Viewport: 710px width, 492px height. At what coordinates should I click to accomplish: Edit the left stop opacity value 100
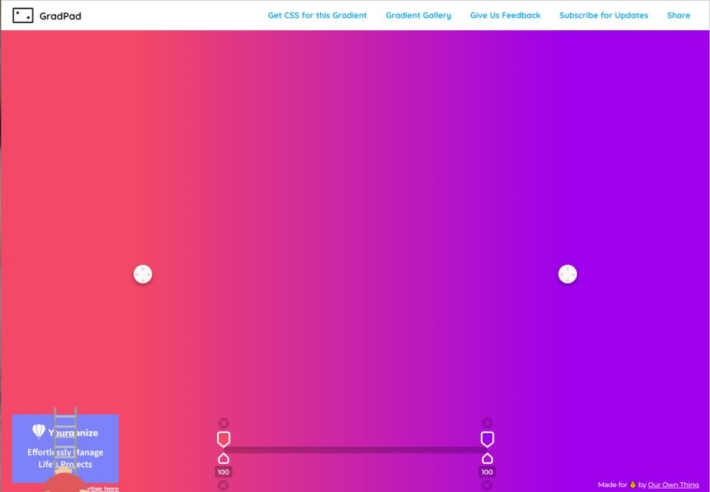223,472
